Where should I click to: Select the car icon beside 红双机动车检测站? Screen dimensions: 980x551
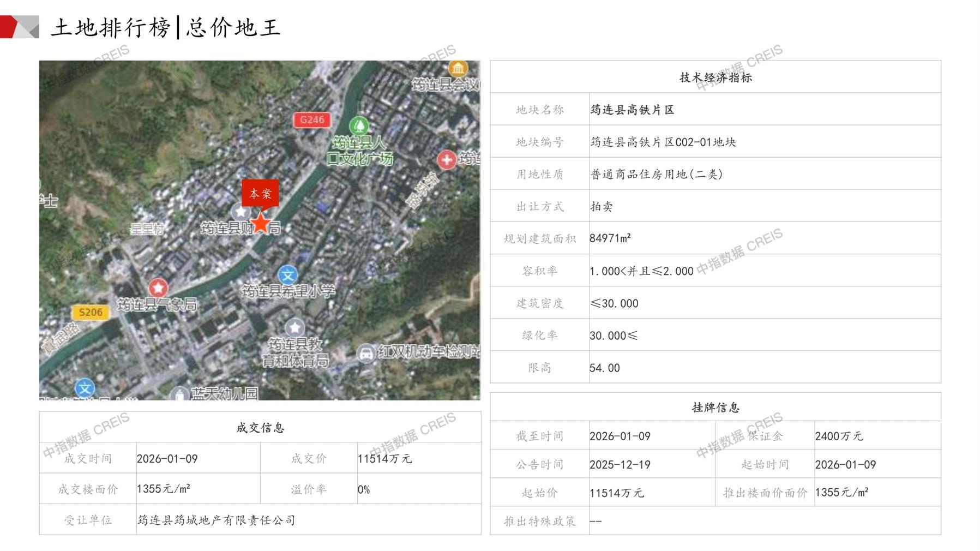point(366,353)
